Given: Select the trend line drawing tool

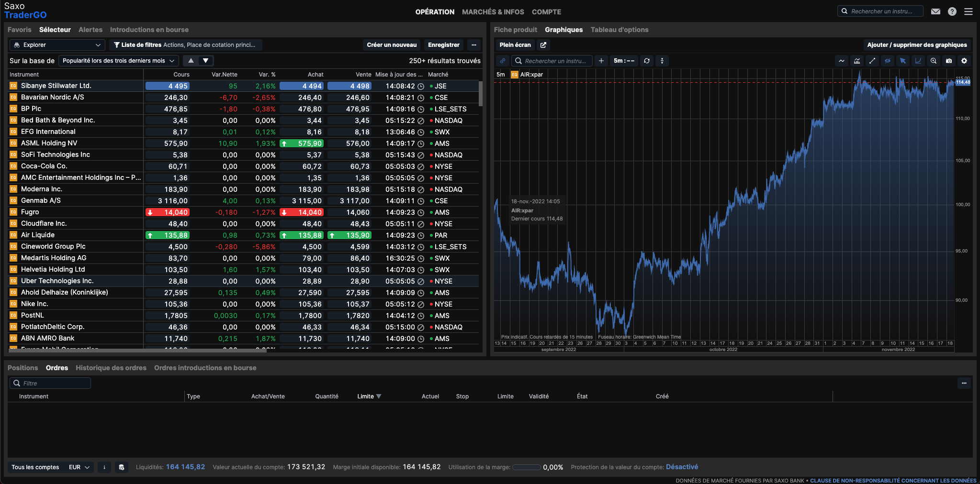Looking at the screenshot, I should (x=872, y=61).
